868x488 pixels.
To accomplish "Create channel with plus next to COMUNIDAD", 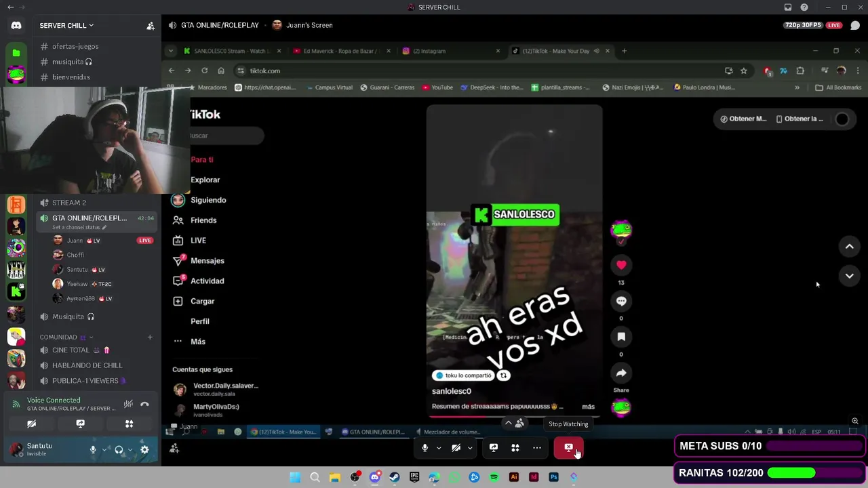I will click(150, 337).
